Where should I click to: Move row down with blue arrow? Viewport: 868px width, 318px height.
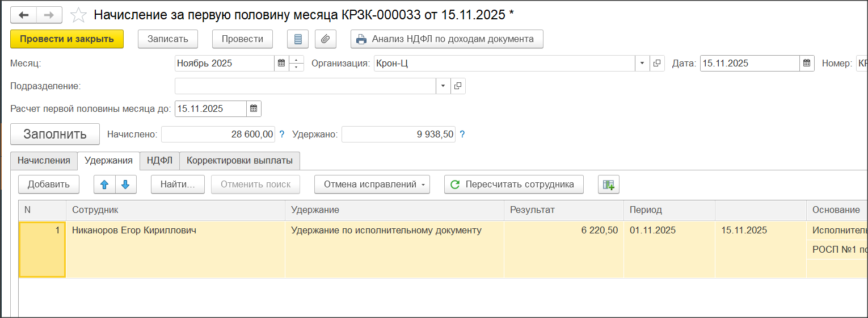[x=126, y=185]
